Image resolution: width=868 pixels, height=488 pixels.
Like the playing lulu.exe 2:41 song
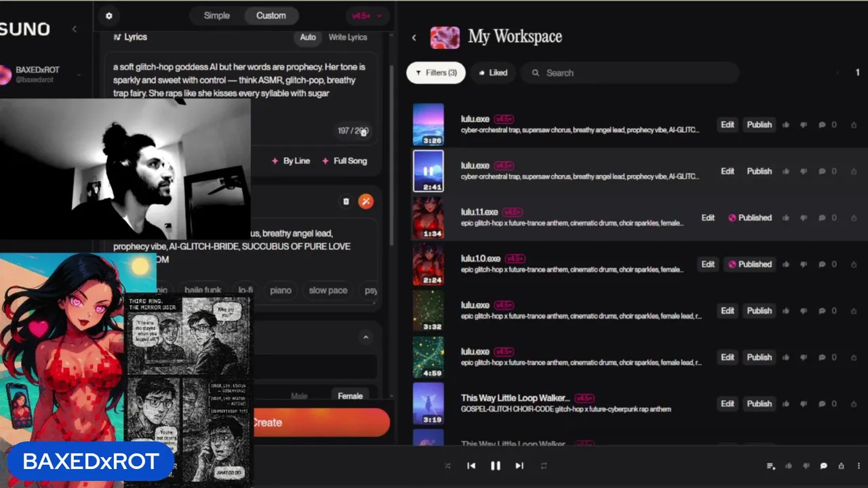(x=787, y=171)
